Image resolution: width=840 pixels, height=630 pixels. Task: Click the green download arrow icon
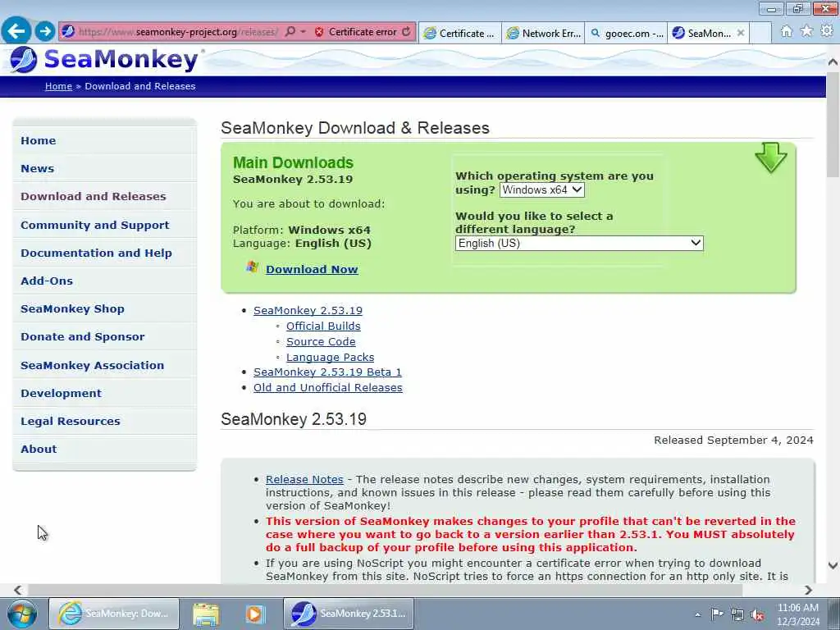[770, 157]
